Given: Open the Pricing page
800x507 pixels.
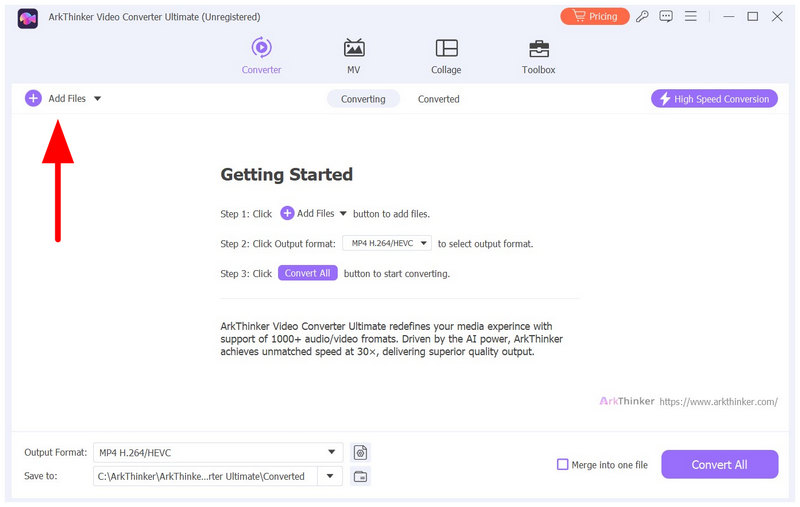Looking at the screenshot, I should 594,16.
